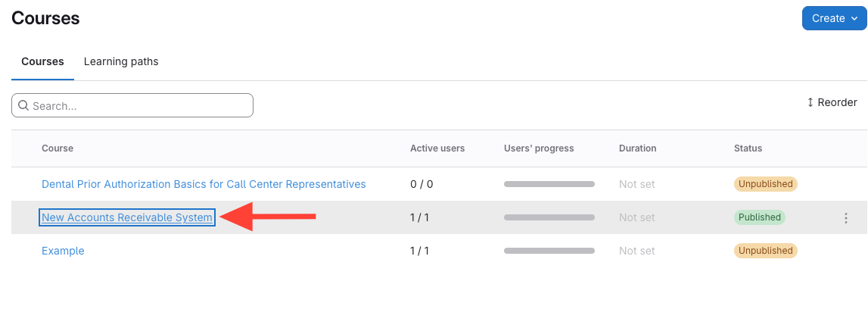Click the Published status badge
The height and width of the screenshot is (328, 868).
[759, 217]
